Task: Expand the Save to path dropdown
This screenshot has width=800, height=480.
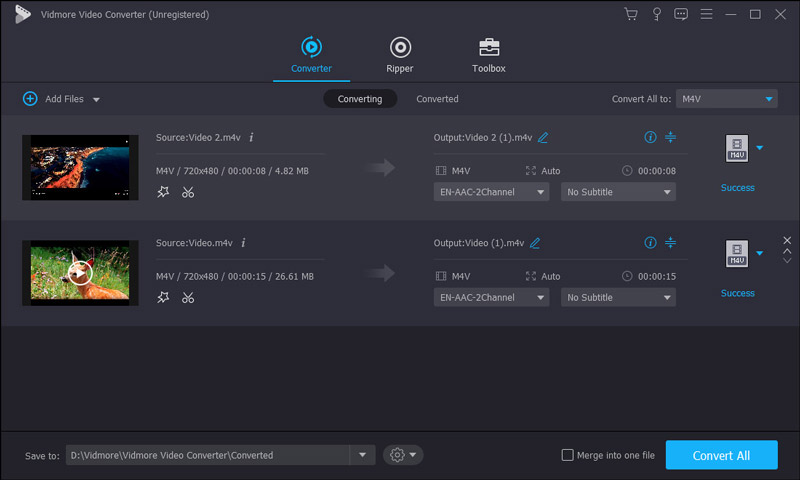Action: [362, 455]
